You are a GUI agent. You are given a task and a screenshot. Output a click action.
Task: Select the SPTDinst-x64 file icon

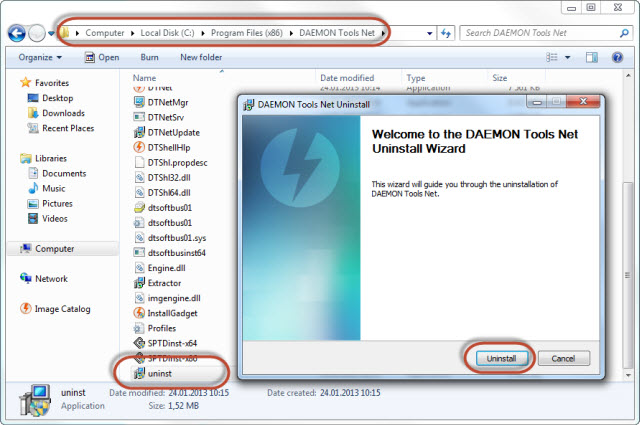click(139, 343)
